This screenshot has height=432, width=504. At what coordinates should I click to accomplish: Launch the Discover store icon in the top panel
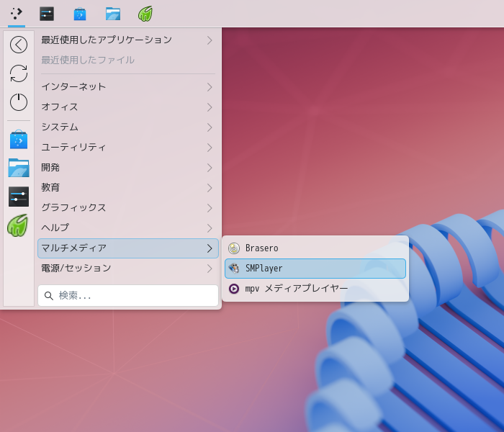tap(80, 14)
